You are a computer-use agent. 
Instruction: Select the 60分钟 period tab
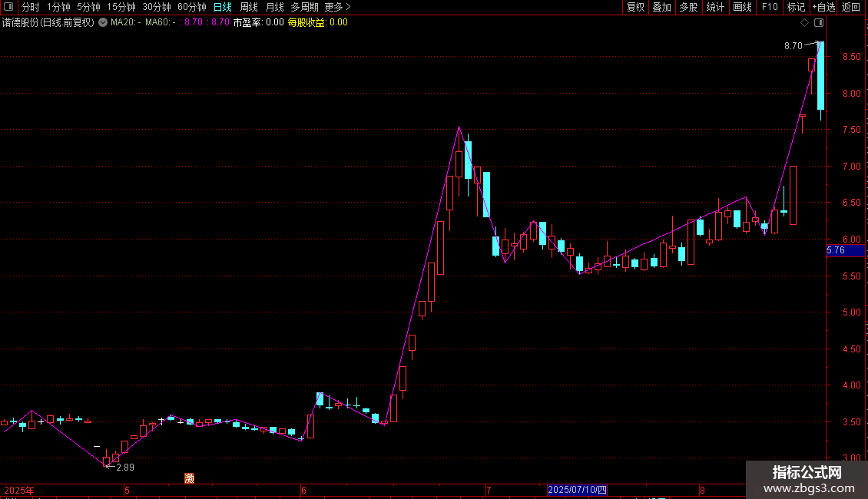pos(192,7)
